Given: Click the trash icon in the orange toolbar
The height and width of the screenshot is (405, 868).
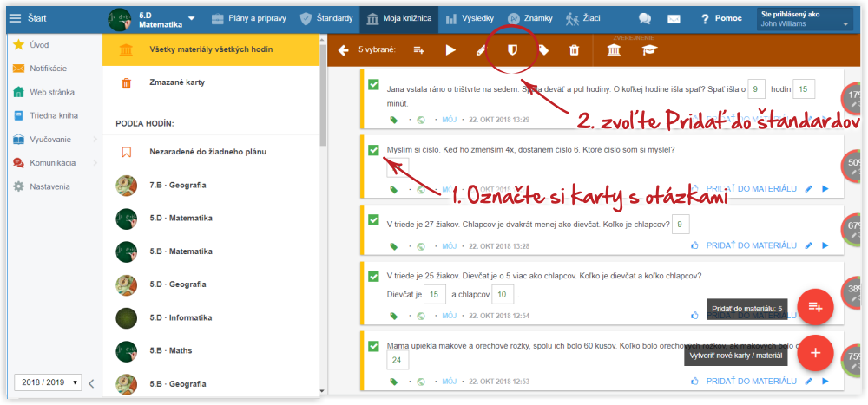Looking at the screenshot, I should tap(574, 50).
